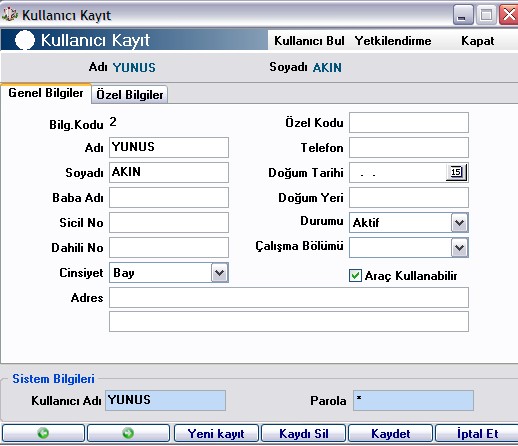
Task: Toggle the Araç Kullanabilir checkbox
Action: point(355,276)
